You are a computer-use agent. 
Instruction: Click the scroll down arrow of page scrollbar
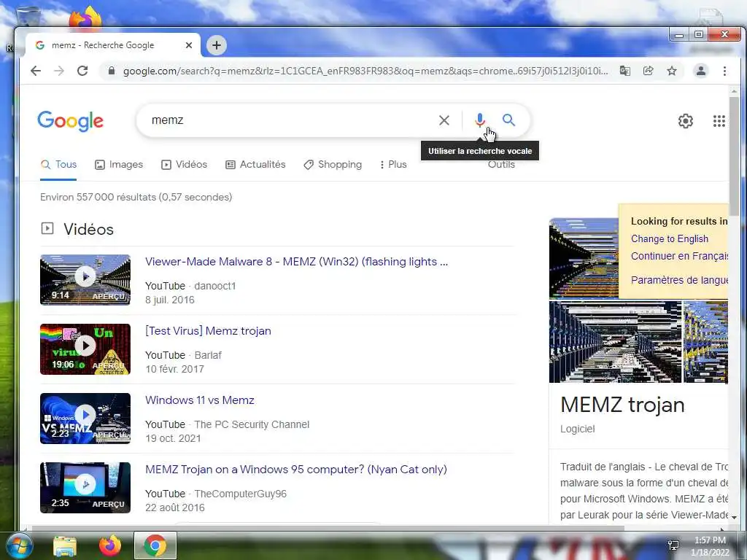(x=734, y=518)
